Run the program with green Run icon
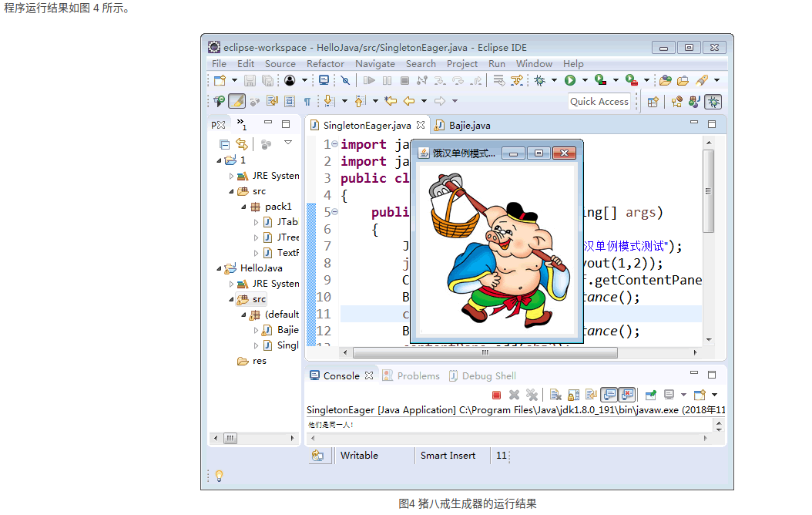Image resolution: width=812 pixels, height=515 pixels. pyautogui.click(x=570, y=80)
